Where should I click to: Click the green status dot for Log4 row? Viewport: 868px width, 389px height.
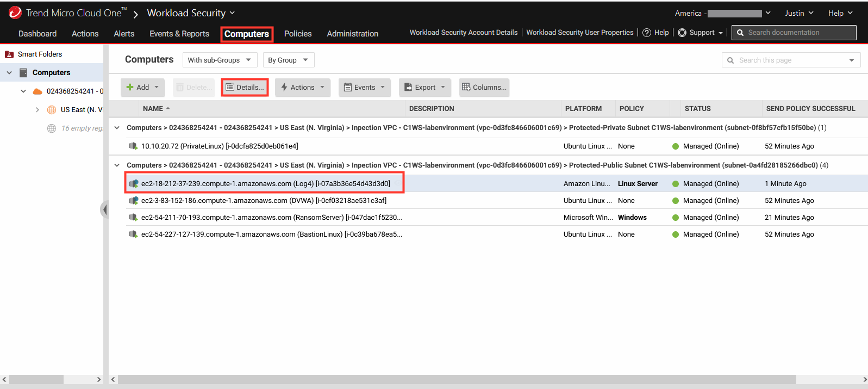coord(676,184)
